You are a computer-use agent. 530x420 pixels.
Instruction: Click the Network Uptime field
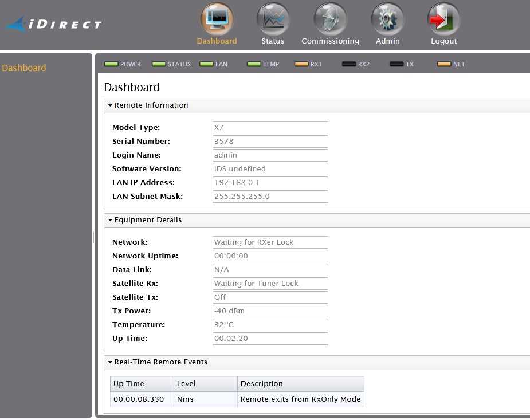(x=270, y=256)
